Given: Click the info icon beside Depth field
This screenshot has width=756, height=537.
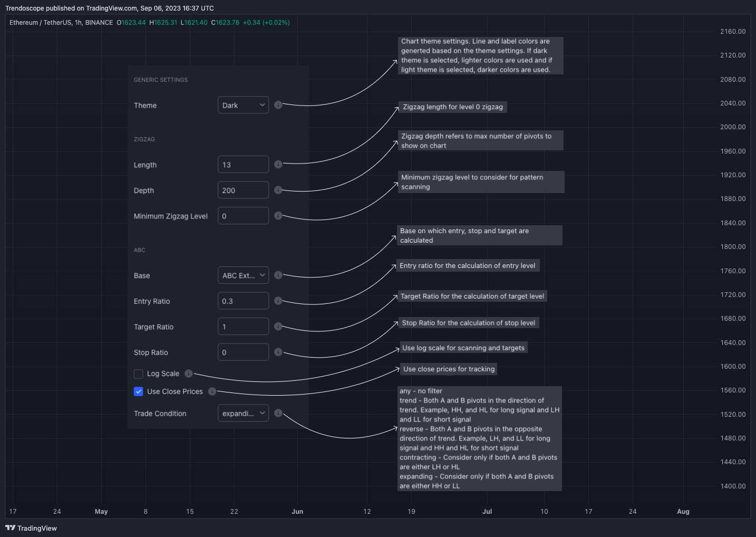Looking at the screenshot, I should [x=278, y=190].
